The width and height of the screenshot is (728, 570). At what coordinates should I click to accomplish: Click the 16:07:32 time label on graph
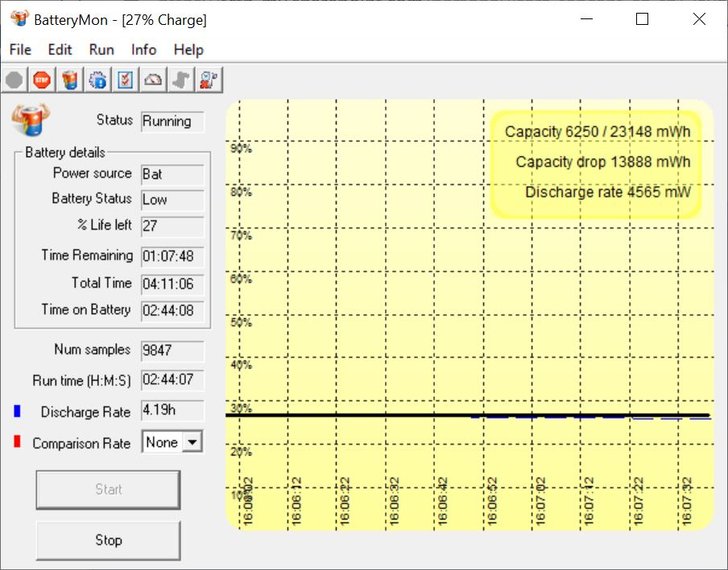click(x=687, y=501)
